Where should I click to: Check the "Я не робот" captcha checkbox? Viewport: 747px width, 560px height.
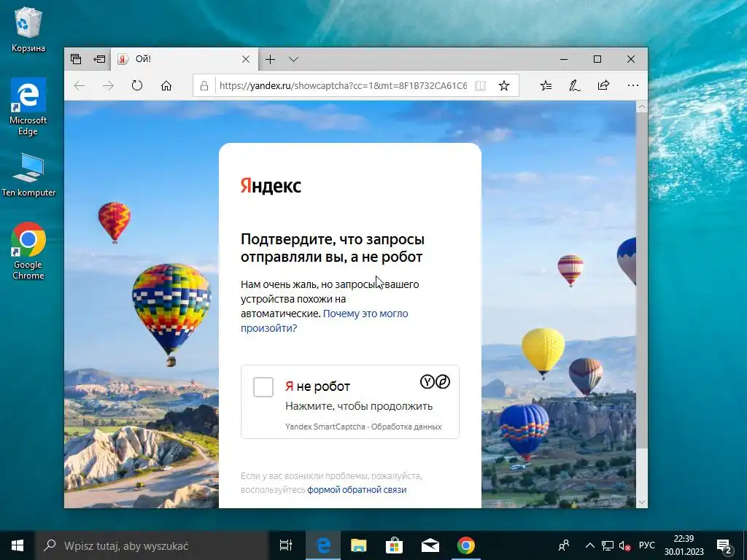(263, 386)
